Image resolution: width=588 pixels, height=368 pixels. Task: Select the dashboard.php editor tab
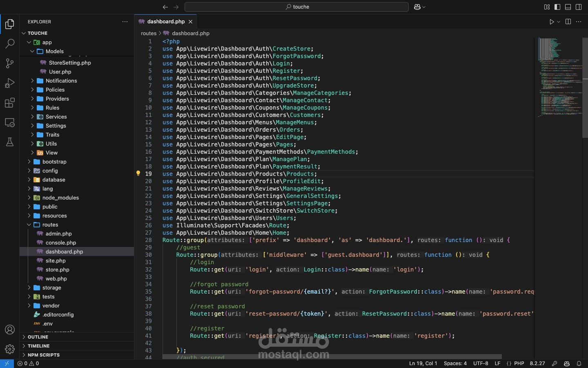166,22
